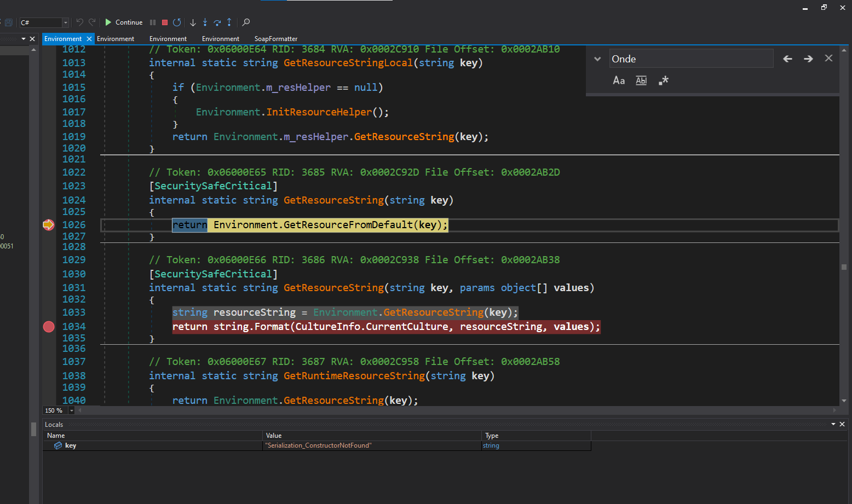
Task: Click the current statement arrow at line 1026
Action: tap(49, 225)
